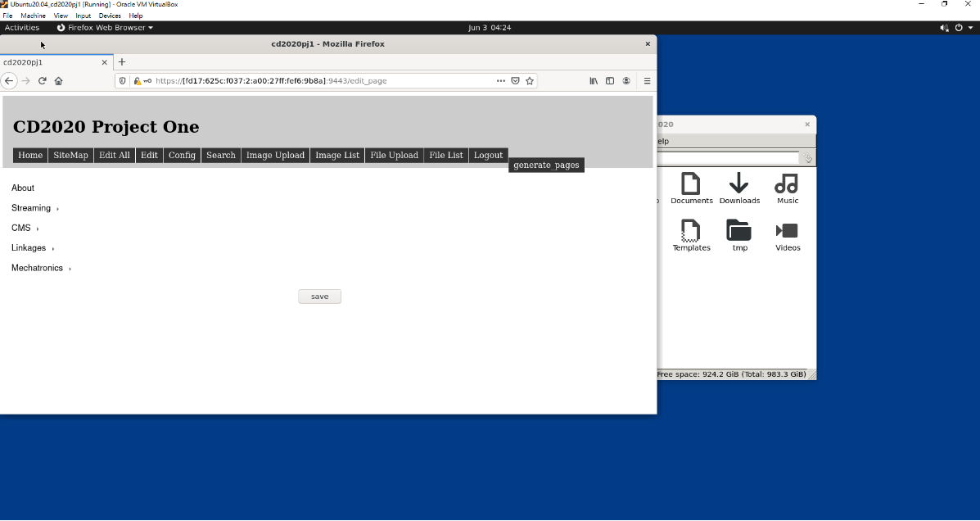Open the Library icon in the toolbar
Screen dimensions: 980x521
coord(594,81)
